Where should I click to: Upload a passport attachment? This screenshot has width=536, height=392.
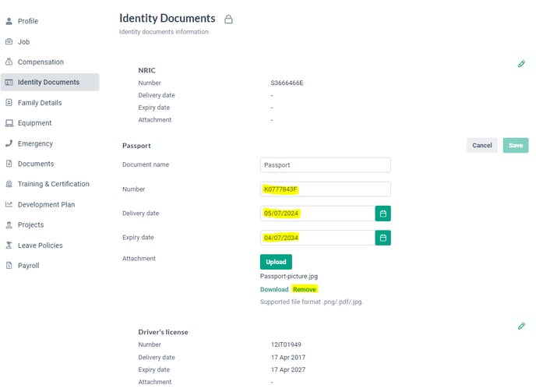point(276,262)
